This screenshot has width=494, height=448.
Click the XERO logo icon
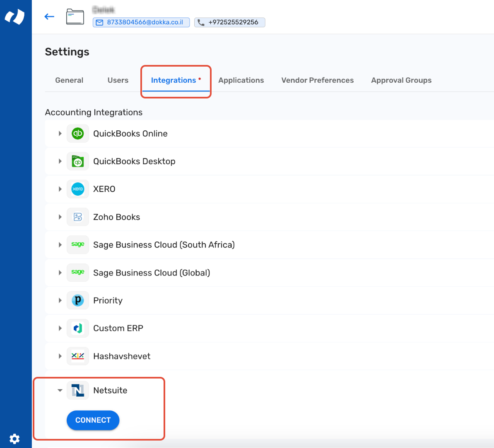78,189
